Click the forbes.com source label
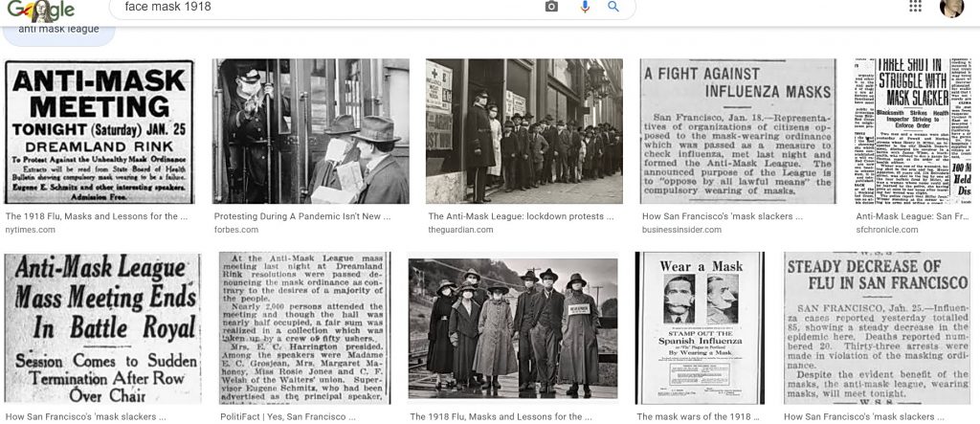The image size is (980, 424). (x=235, y=230)
